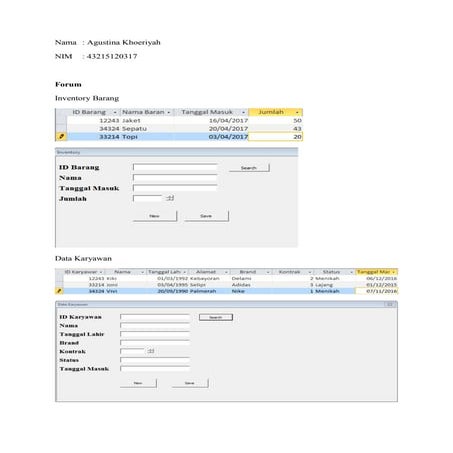Click the New button in Inventory form
Screen dimensions: 453x453
coord(155,216)
